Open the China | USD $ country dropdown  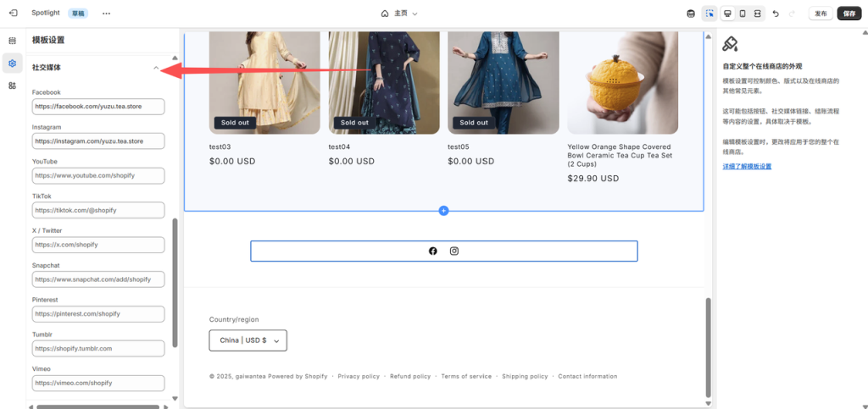tap(248, 340)
